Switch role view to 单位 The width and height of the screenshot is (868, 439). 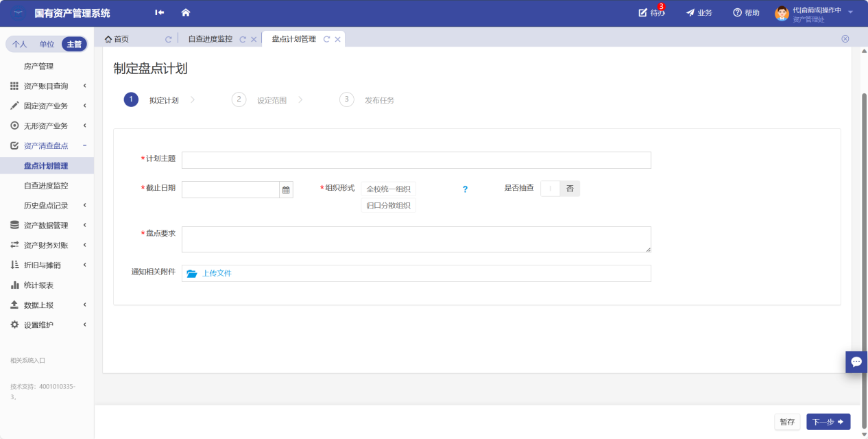coord(47,45)
